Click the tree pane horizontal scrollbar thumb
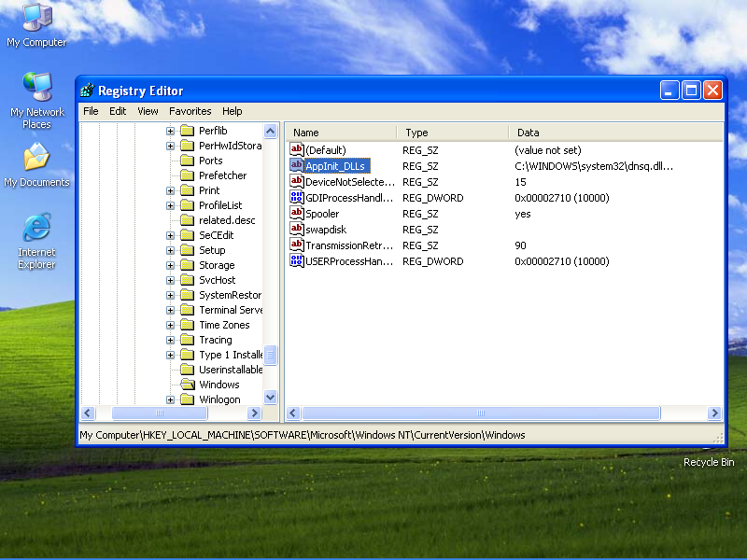The width and height of the screenshot is (747, 560). click(160, 413)
